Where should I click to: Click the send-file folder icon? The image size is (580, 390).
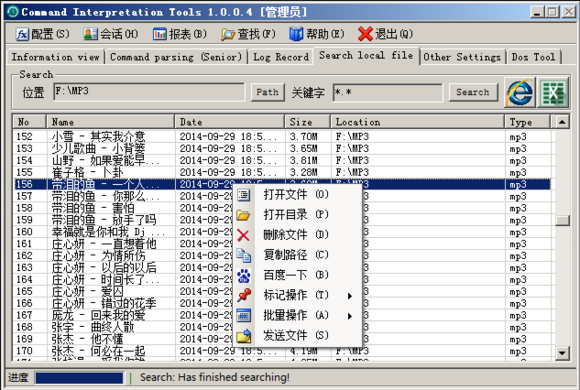(x=243, y=336)
